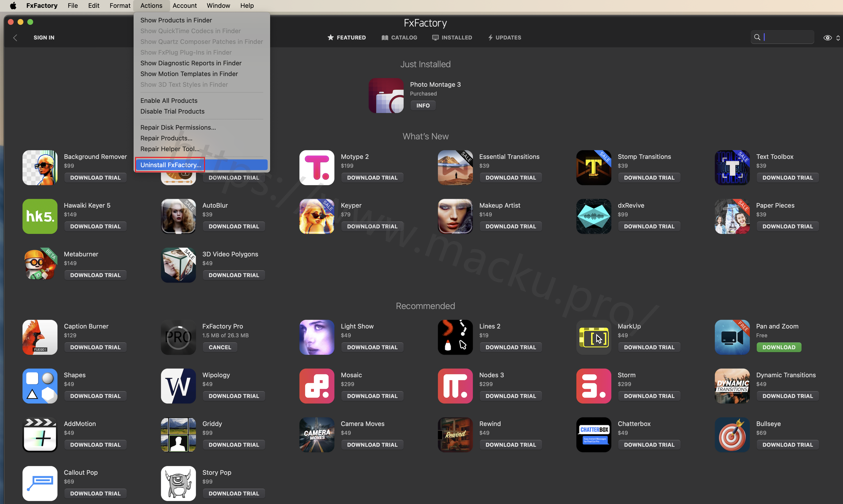Open the Griddy product icon
Image resolution: width=843 pixels, height=504 pixels.
pos(178,435)
